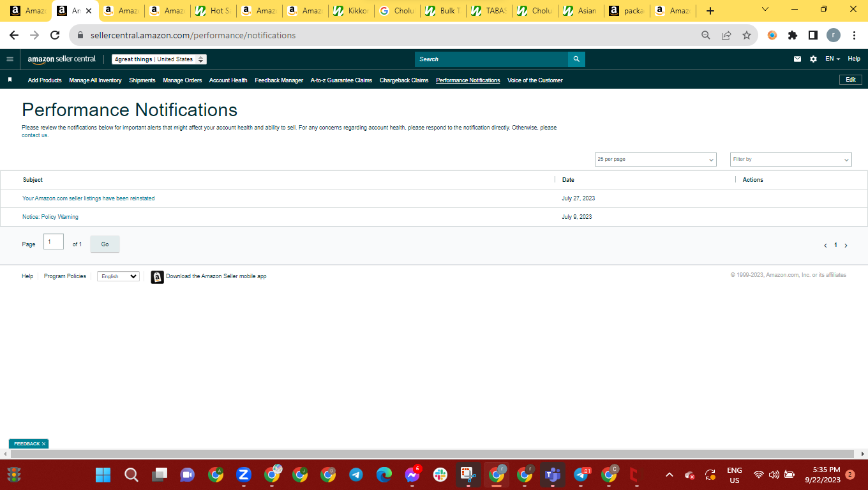Open Voice of the Customer in navigation bar
This screenshot has width=868, height=490.
point(535,80)
